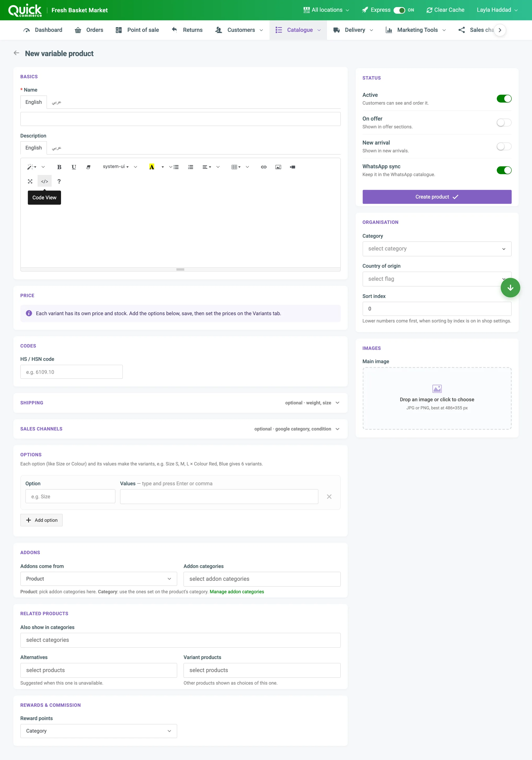Viewport: 532px width, 760px height.
Task: Open the Catalogue menu
Action: tap(298, 30)
